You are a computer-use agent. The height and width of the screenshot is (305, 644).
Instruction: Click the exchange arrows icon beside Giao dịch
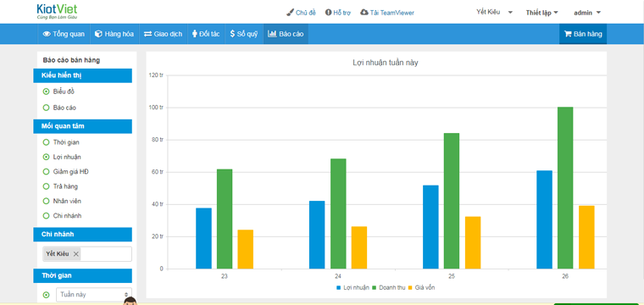click(x=147, y=34)
